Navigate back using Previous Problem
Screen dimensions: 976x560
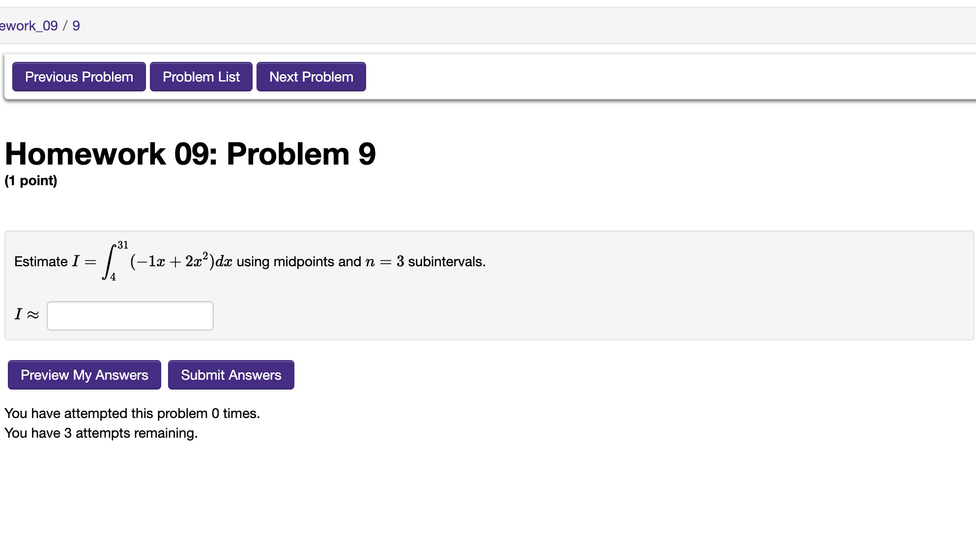(x=78, y=77)
